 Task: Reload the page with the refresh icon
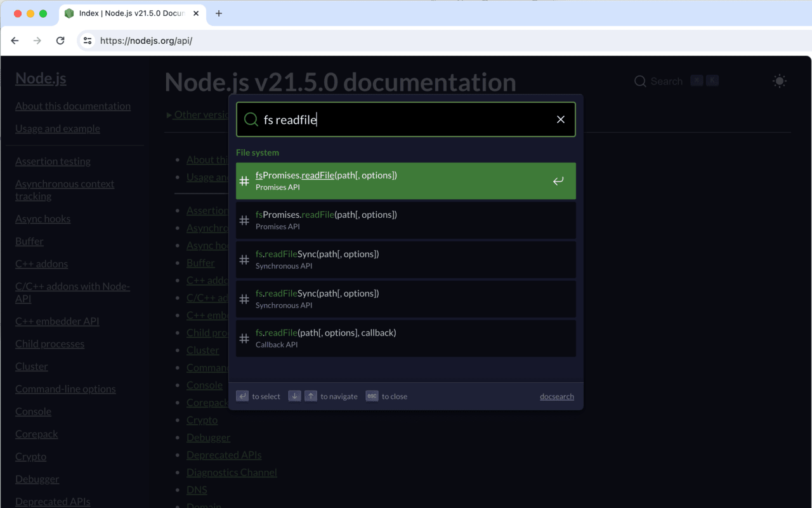[60, 40]
